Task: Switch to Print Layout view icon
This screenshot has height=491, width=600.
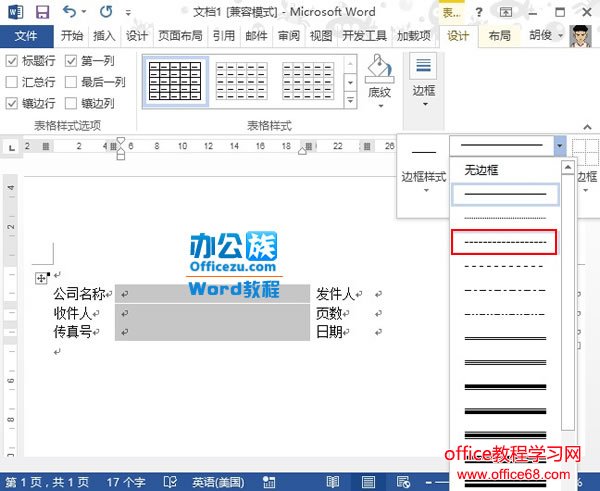Action: [368, 482]
